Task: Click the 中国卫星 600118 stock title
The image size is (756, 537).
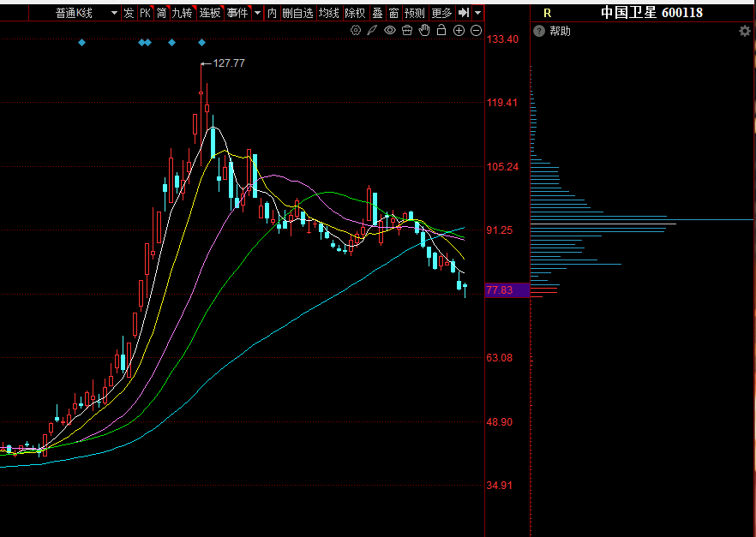Action: [x=651, y=13]
